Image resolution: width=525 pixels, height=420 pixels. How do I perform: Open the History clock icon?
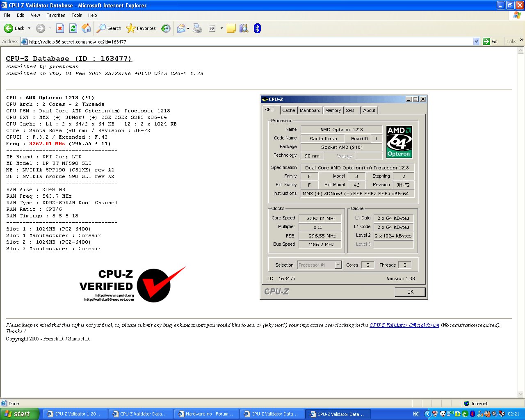click(x=166, y=28)
